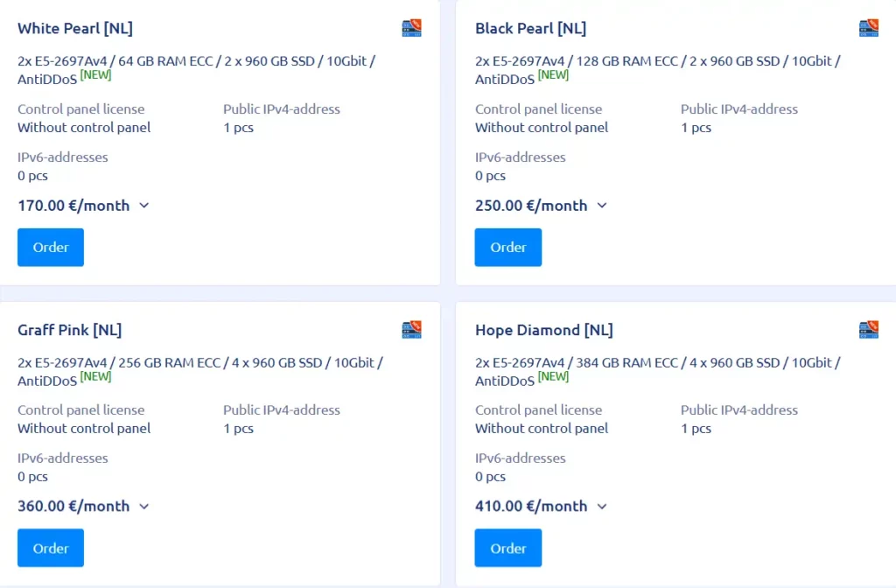Select the Hope Diamond [NL] heading

coord(543,330)
